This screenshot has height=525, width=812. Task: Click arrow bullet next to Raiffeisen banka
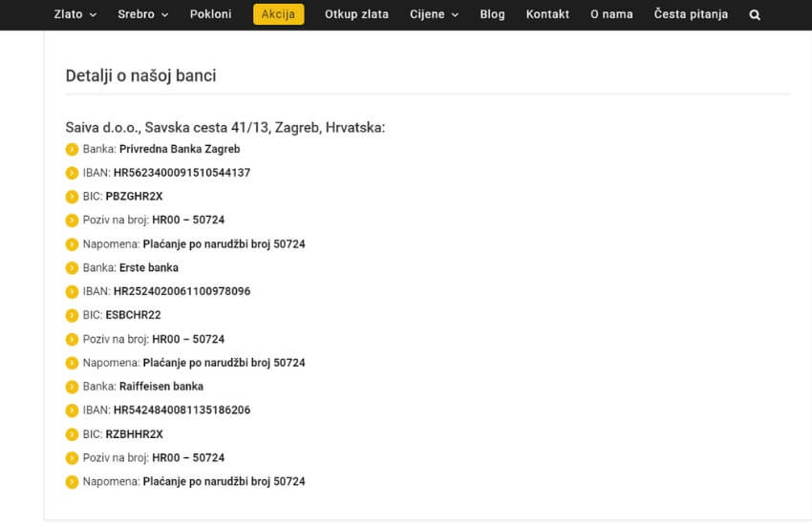pos(72,387)
